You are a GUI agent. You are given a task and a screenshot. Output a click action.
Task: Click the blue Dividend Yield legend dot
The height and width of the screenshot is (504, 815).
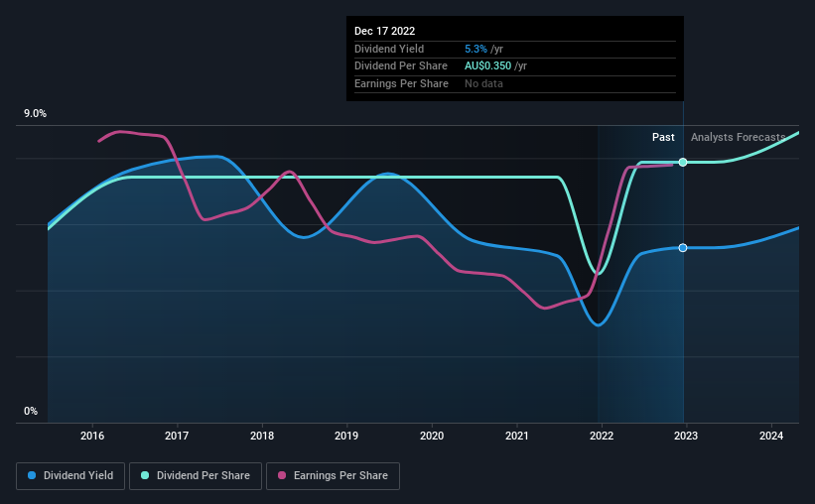32,475
